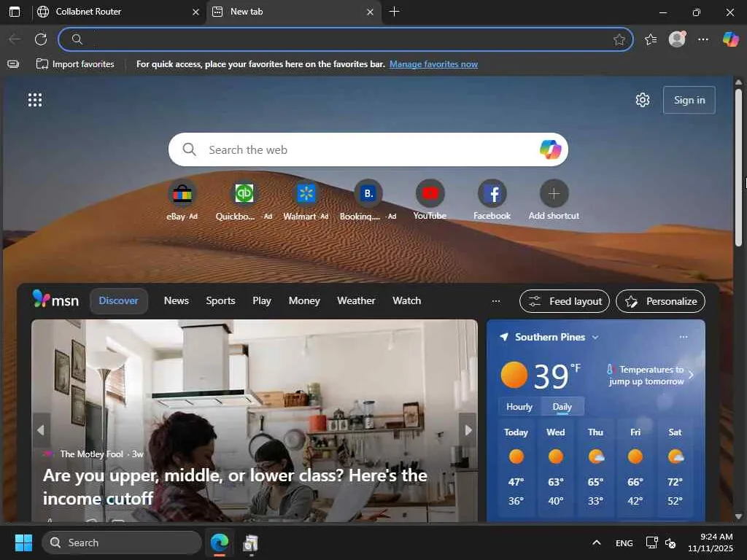Show the next news story arrow
Image resolution: width=747 pixels, height=560 pixels.
[x=468, y=430]
